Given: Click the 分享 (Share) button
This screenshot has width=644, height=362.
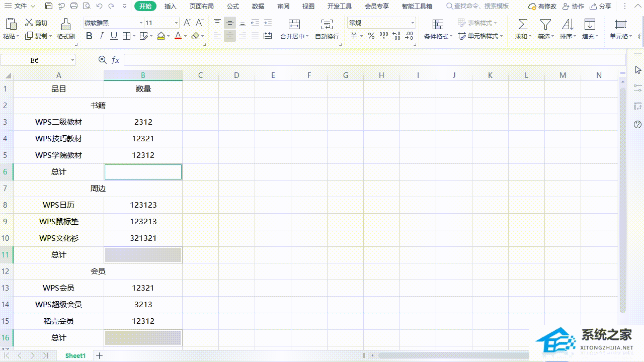Looking at the screenshot, I should (601, 7).
